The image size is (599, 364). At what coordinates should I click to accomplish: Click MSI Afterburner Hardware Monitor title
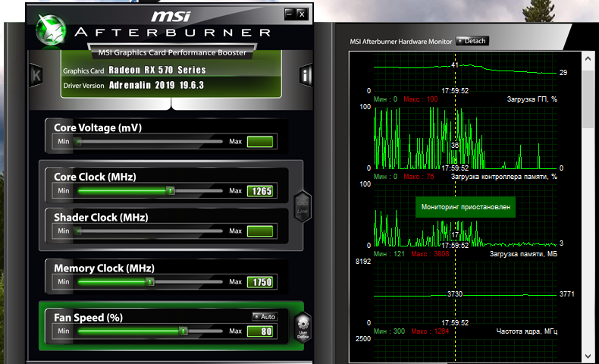pos(401,41)
